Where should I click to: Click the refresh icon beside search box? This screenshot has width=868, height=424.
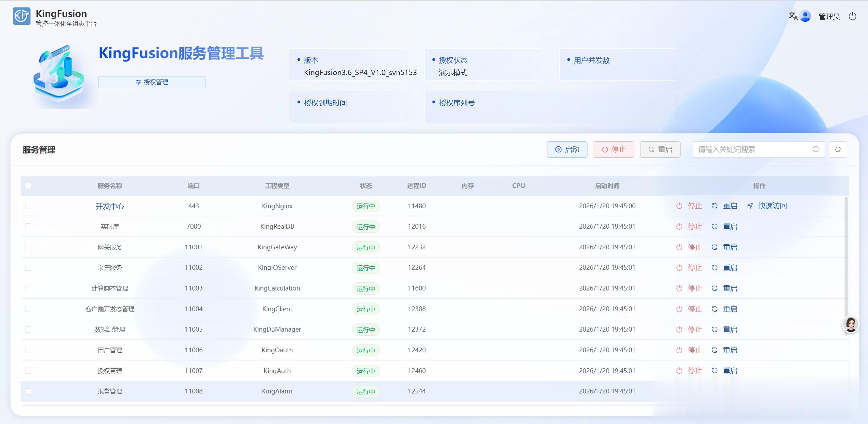838,149
